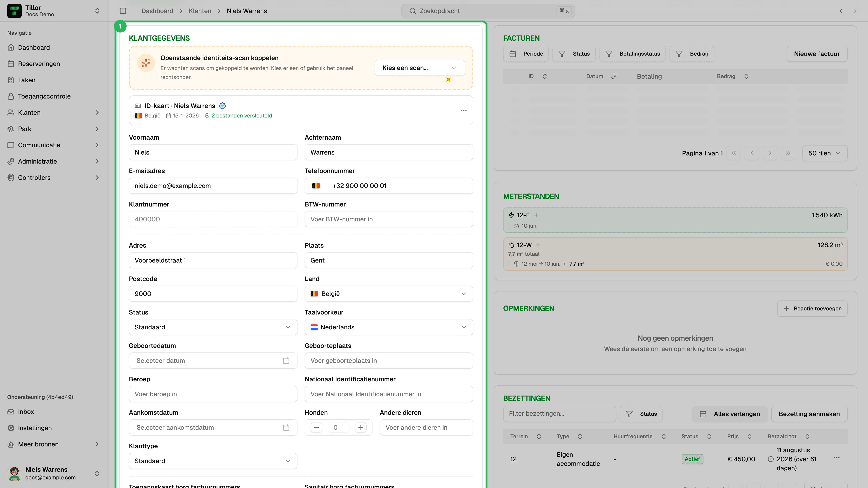Open the phone country flag selector
This screenshot has width=868, height=488.
pos(316,185)
